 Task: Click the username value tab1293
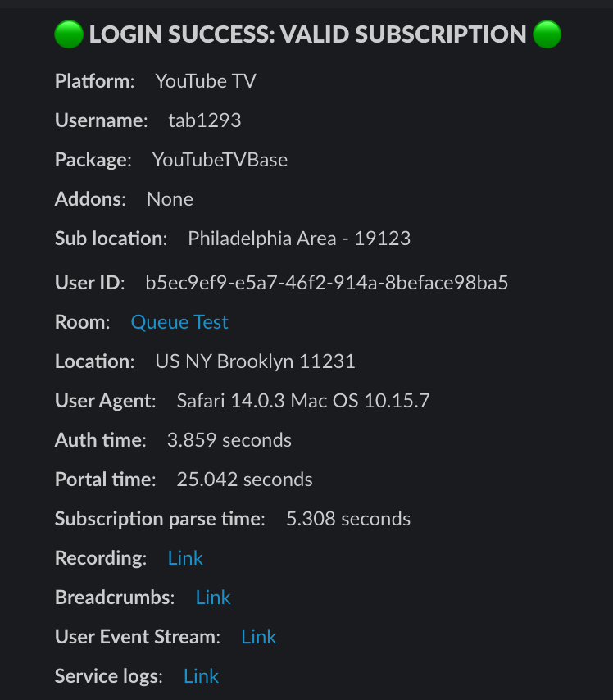point(205,120)
